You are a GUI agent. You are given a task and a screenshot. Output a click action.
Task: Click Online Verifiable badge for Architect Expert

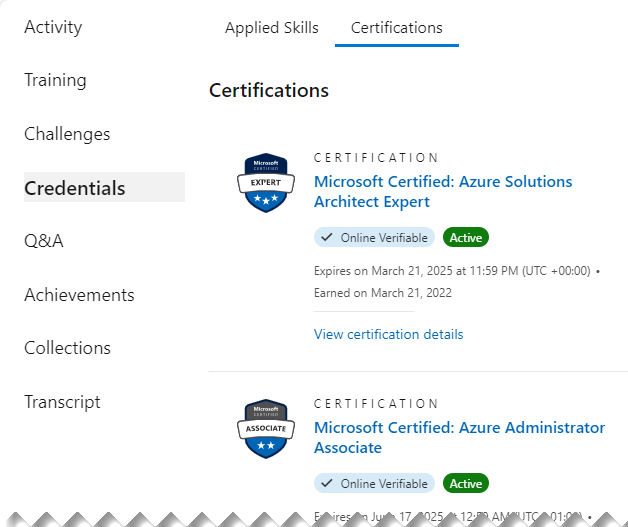(x=374, y=237)
